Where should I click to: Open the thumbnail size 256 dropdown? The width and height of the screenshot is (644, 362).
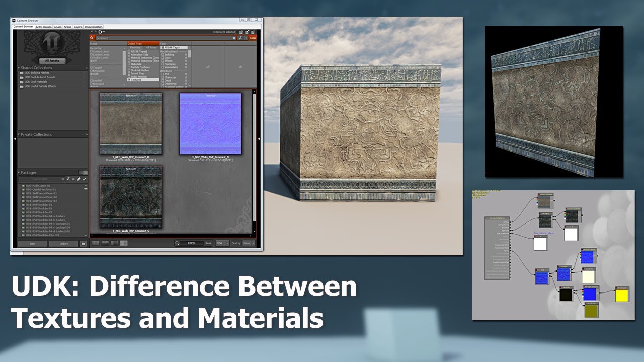(x=222, y=243)
